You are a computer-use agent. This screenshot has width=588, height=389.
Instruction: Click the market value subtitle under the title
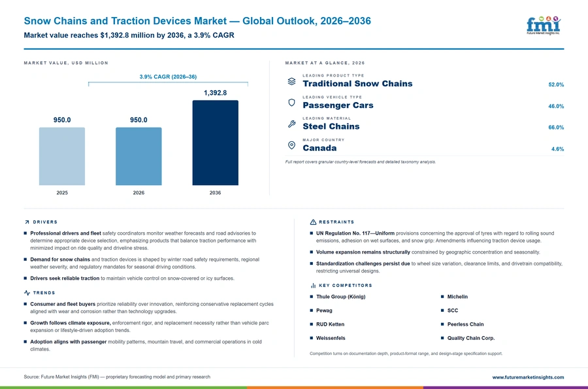click(129, 35)
